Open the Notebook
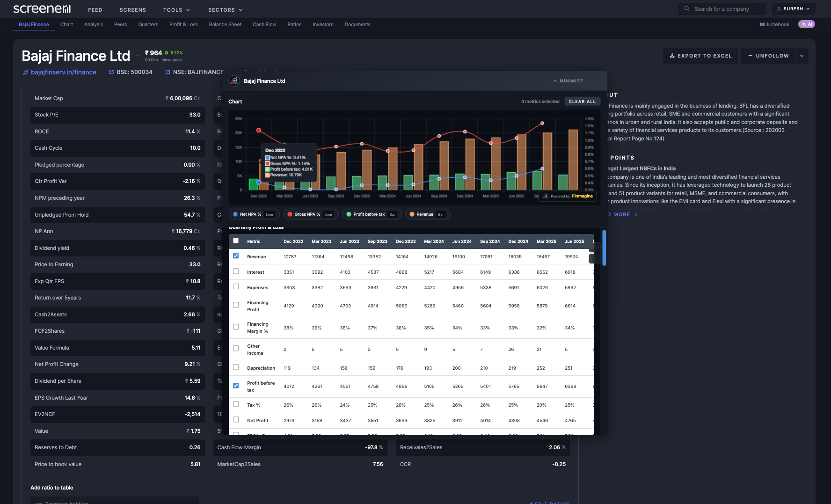Viewport: 831px width, 504px height. 774,24
